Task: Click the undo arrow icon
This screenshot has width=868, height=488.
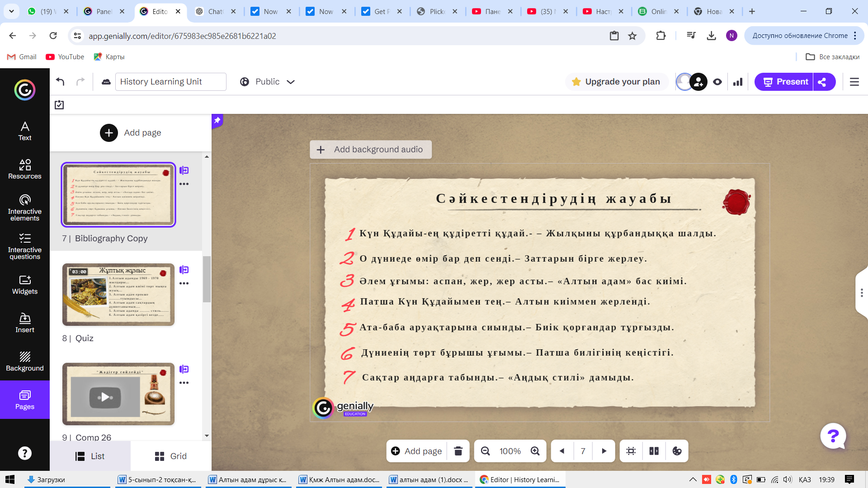Action: 60,82
